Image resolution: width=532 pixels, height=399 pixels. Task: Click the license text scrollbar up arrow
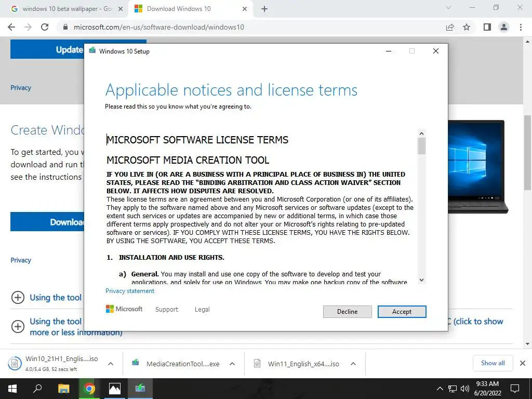pyautogui.click(x=421, y=134)
